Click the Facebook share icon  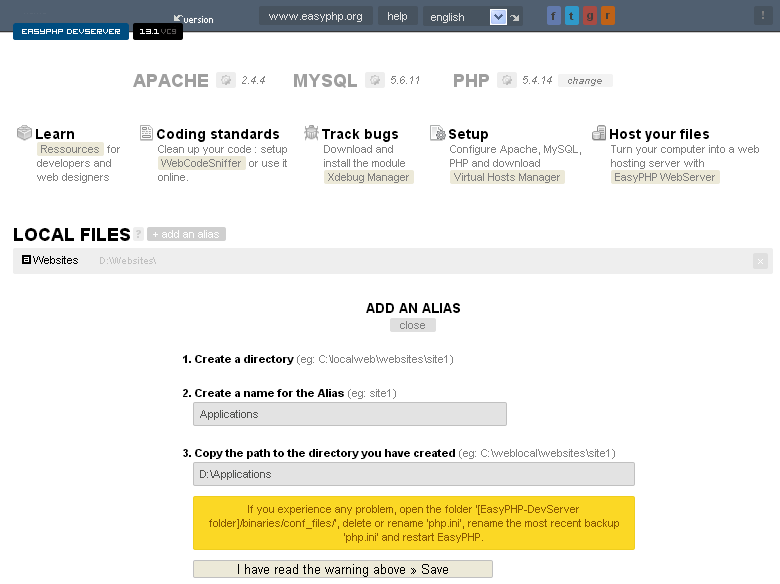click(x=554, y=16)
